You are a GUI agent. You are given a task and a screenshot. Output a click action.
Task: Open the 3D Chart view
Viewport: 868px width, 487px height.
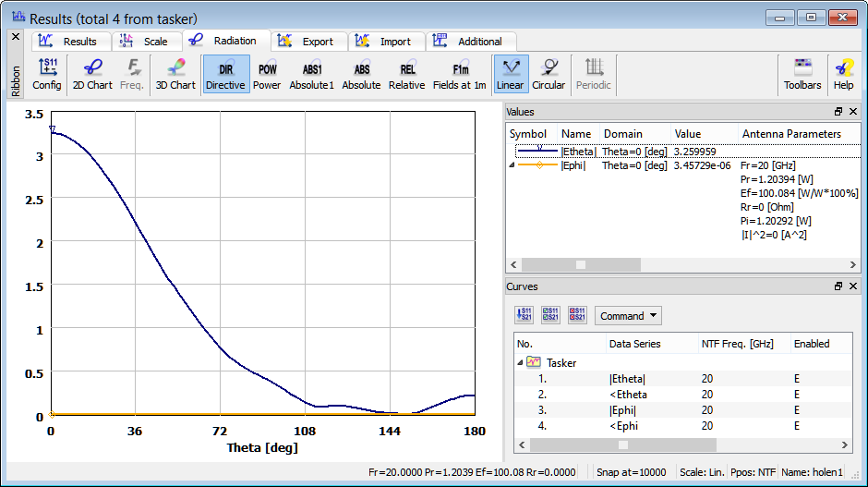point(175,74)
